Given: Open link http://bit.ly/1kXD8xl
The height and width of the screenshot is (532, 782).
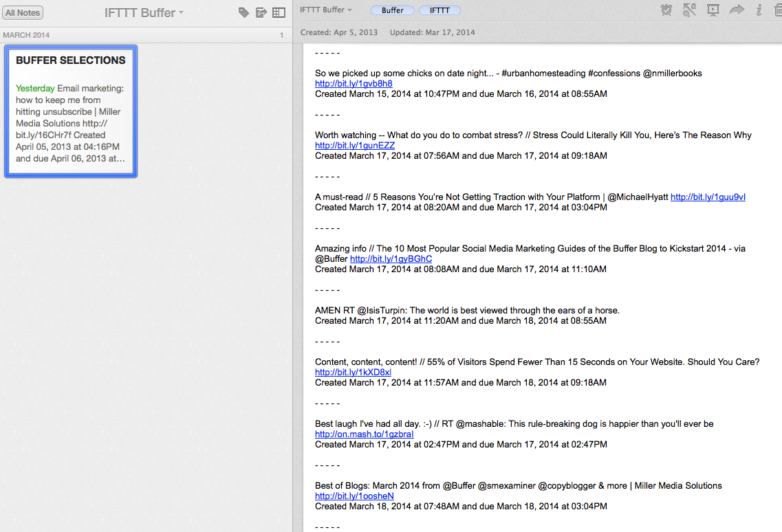Looking at the screenshot, I should (353, 373).
